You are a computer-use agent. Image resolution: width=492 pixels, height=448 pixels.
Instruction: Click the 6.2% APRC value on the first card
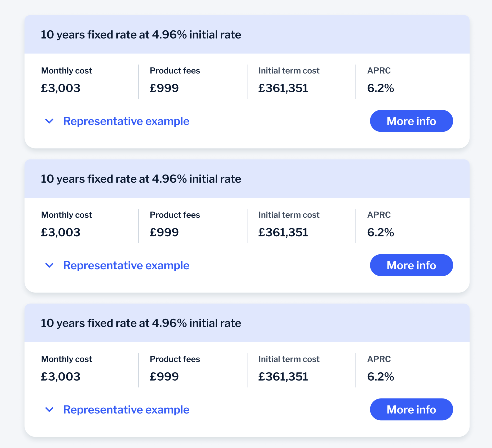click(x=380, y=88)
